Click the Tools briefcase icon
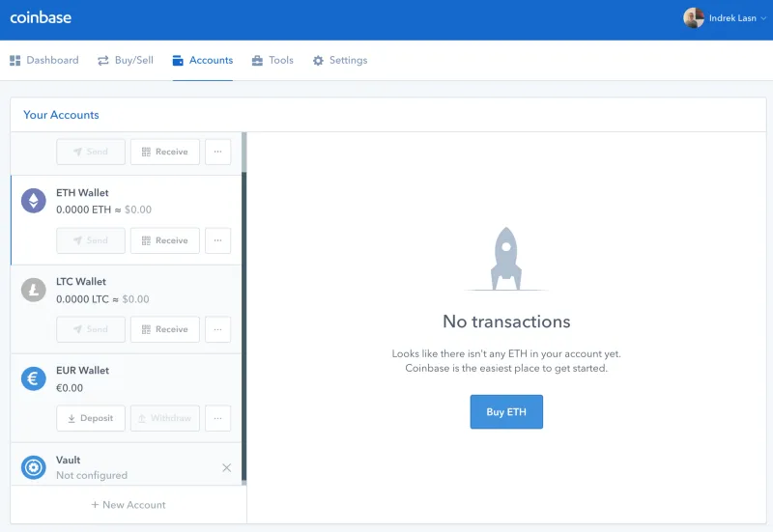This screenshot has width=773, height=532. pos(257,60)
